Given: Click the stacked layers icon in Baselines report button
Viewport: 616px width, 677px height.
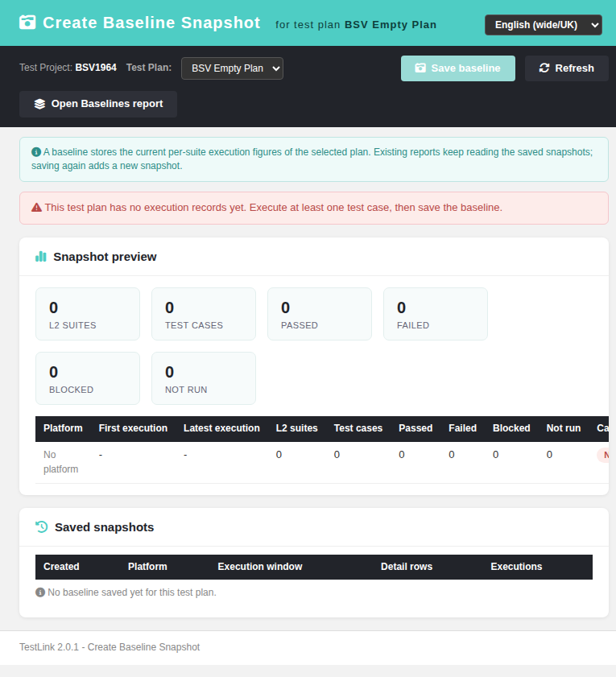Looking at the screenshot, I should point(39,104).
